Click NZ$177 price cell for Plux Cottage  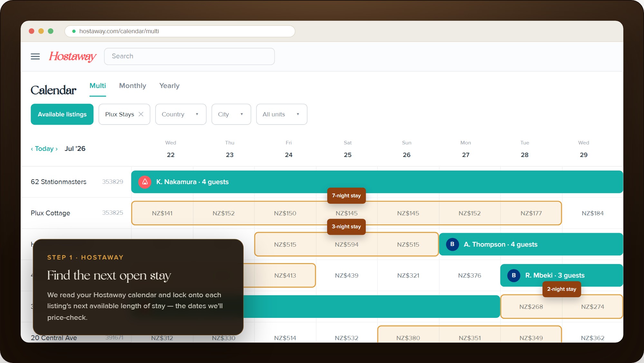(x=531, y=213)
